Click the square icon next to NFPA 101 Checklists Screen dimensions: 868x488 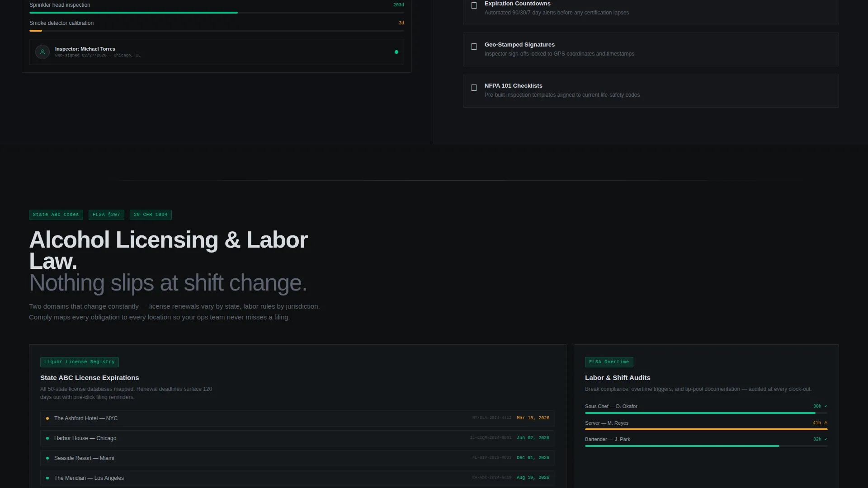coord(474,88)
